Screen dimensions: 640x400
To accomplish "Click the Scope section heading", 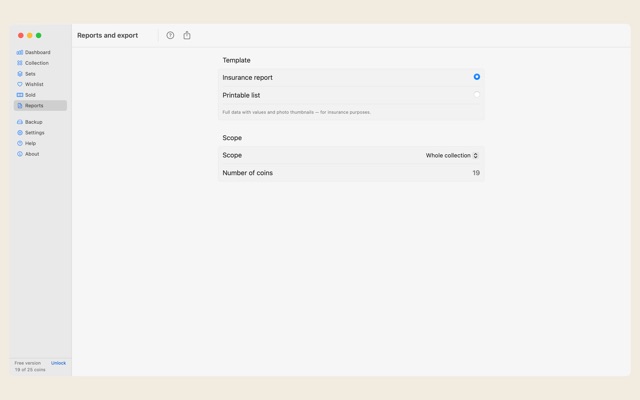I will pyautogui.click(x=232, y=138).
